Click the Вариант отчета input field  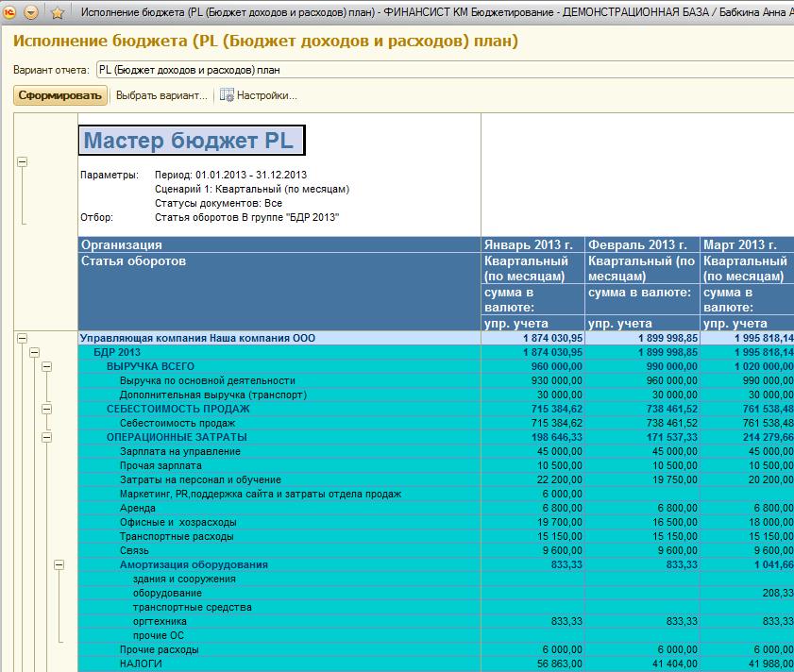point(444,70)
